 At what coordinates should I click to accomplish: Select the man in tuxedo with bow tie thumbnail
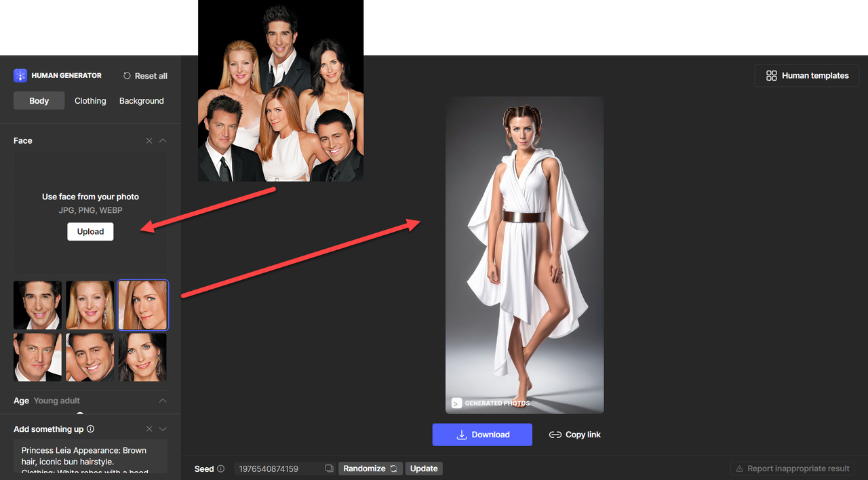tap(37, 357)
